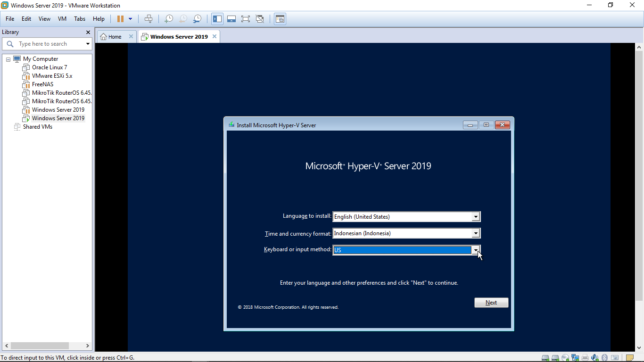Click the 'Library' panel title
Viewport: 644px width, 362px height.
(10, 32)
